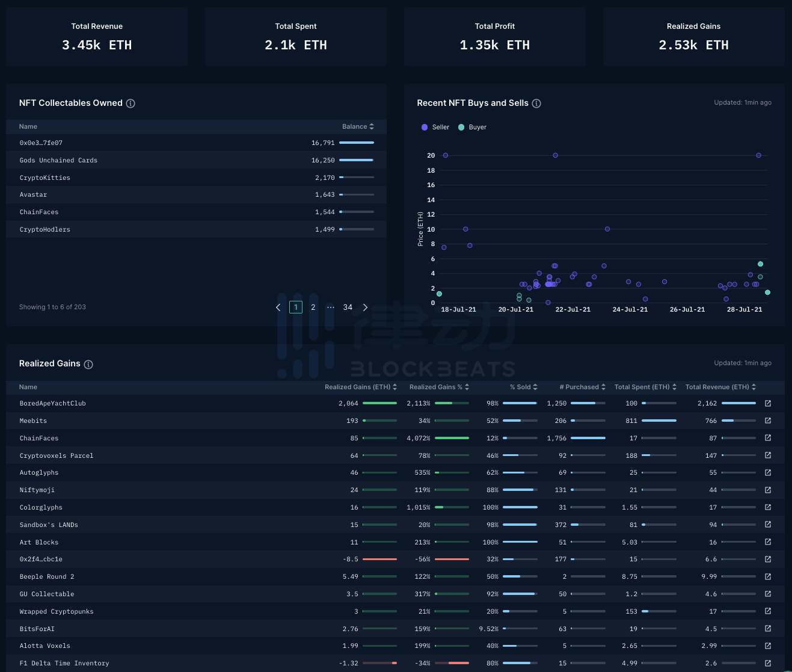Image resolution: width=792 pixels, height=672 pixels.
Task: Sort table by Total Spent (ETH)
Action: (x=645, y=387)
